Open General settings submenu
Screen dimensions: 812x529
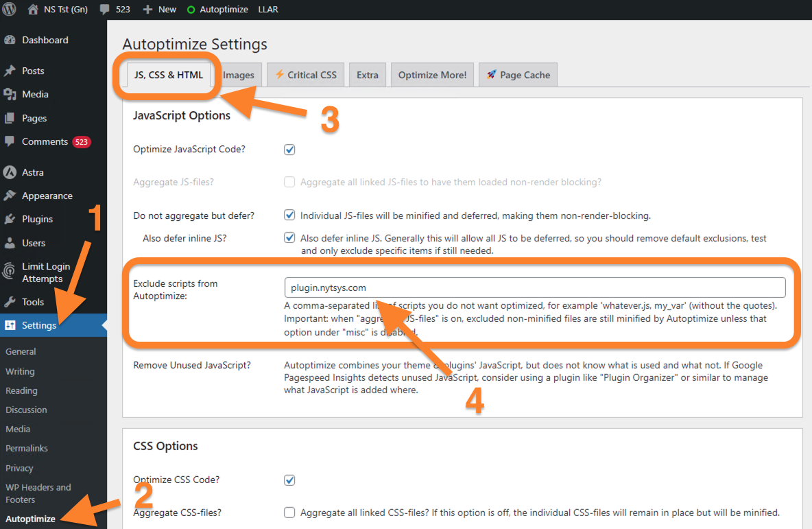click(21, 351)
